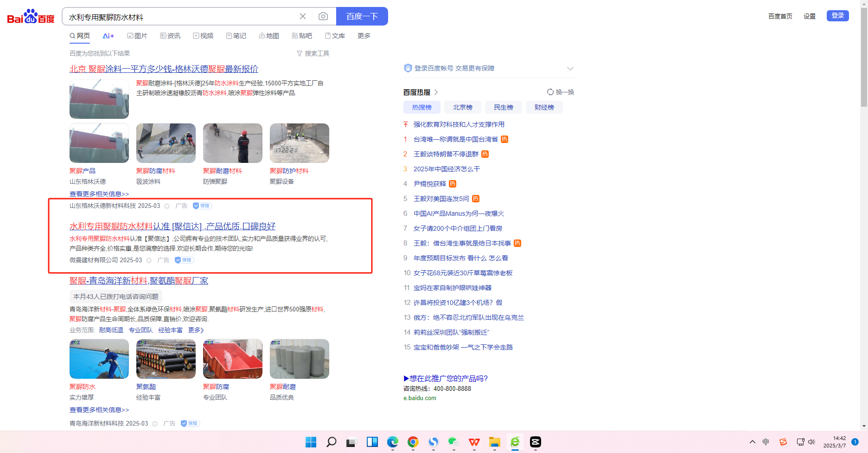The width and height of the screenshot is (868, 453).
Task: Expand 更多》 business scope items
Action: point(196,330)
